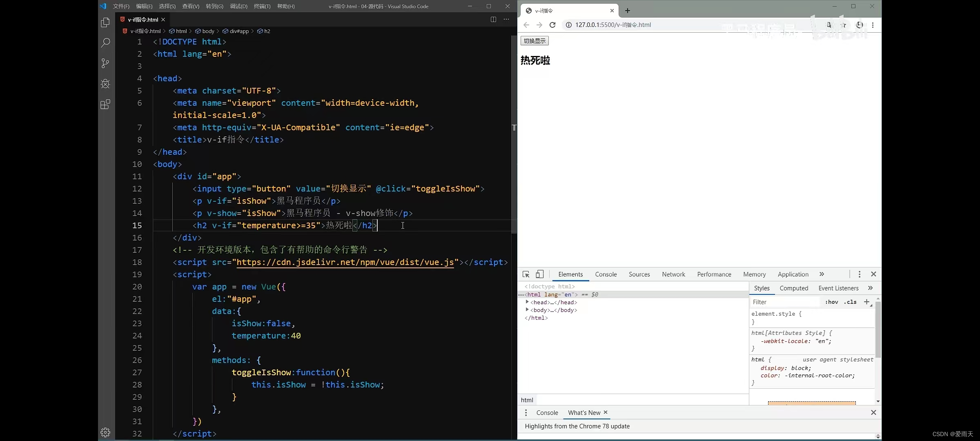Open the Explorer view in VS Code

[x=105, y=22]
